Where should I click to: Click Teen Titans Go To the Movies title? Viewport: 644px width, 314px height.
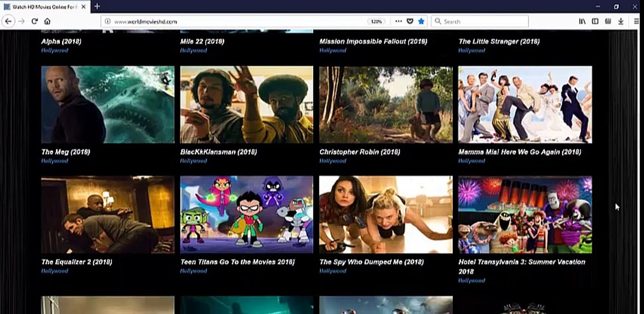(x=237, y=262)
